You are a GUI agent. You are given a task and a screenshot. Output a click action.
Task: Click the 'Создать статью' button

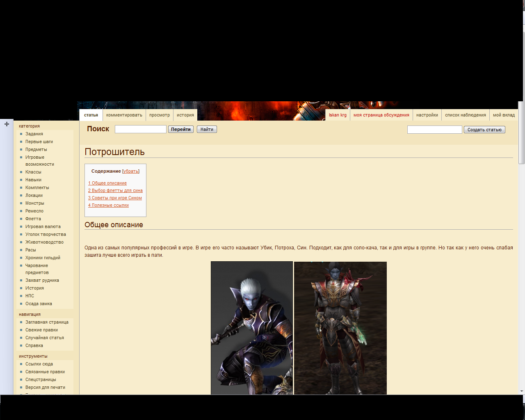(x=484, y=130)
